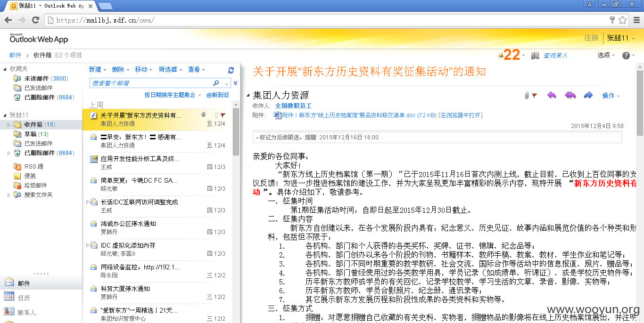
Task: Click the refresh mail list icon
Action: tap(231, 70)
